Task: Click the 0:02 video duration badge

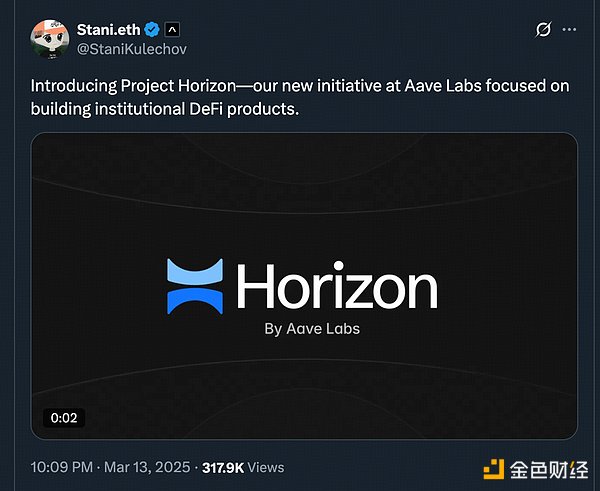Action: (64, 417)
